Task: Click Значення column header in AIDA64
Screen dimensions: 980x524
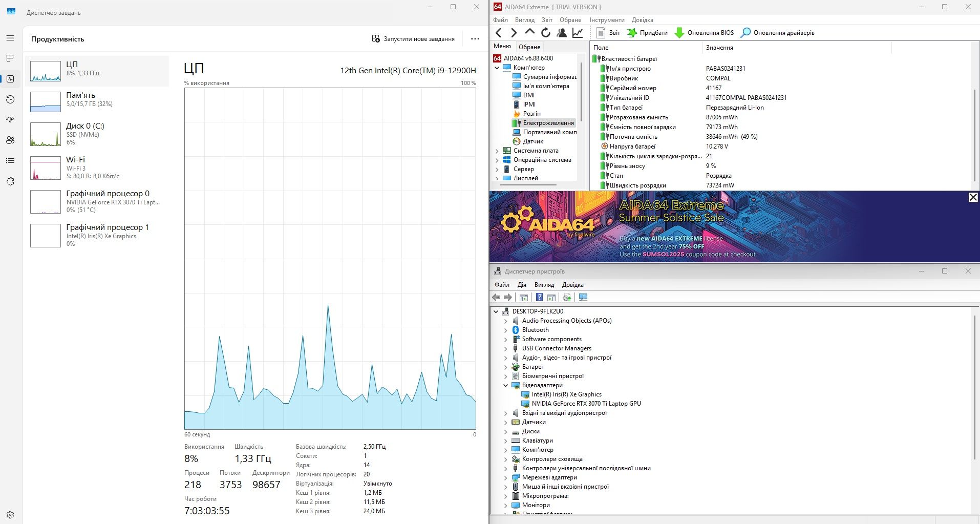Action: pos(797,48)
